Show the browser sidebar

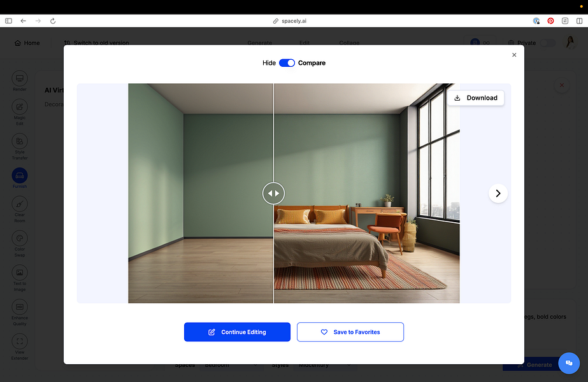tap(9, 21)
